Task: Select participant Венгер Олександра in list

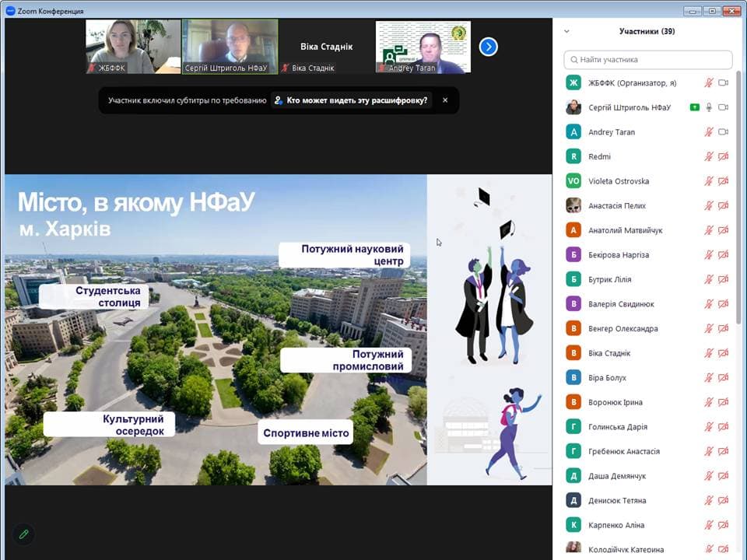Action: click(x=648, y=328)
